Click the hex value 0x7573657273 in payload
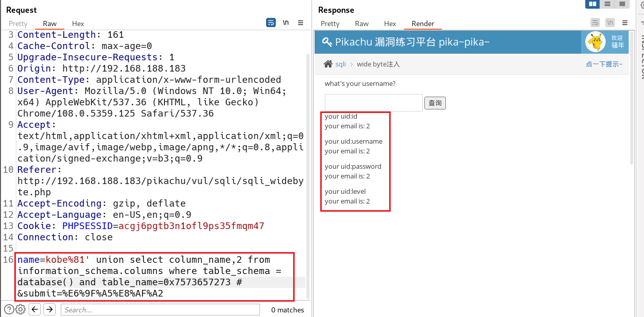Image resolution: width=644 pixels, height=317 pixels. tap(197, 282)
